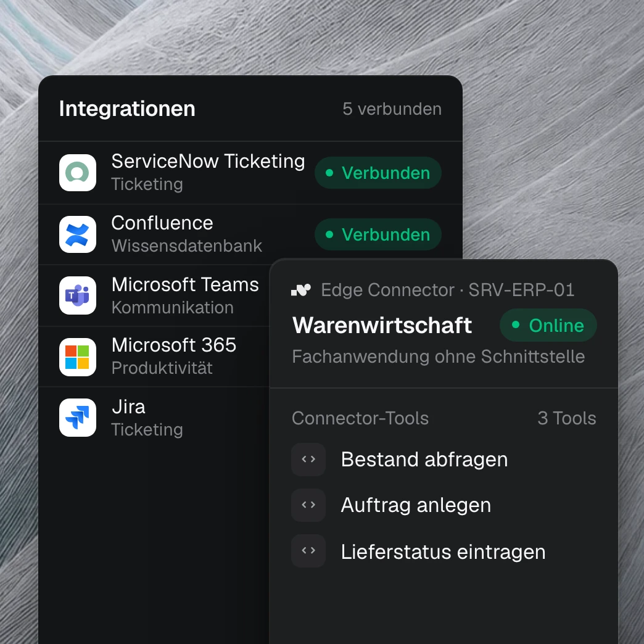Click the Produktivität category under Microsoft 365
The height and width of the screenshot is (644, 644).
[x=162, y=368]
